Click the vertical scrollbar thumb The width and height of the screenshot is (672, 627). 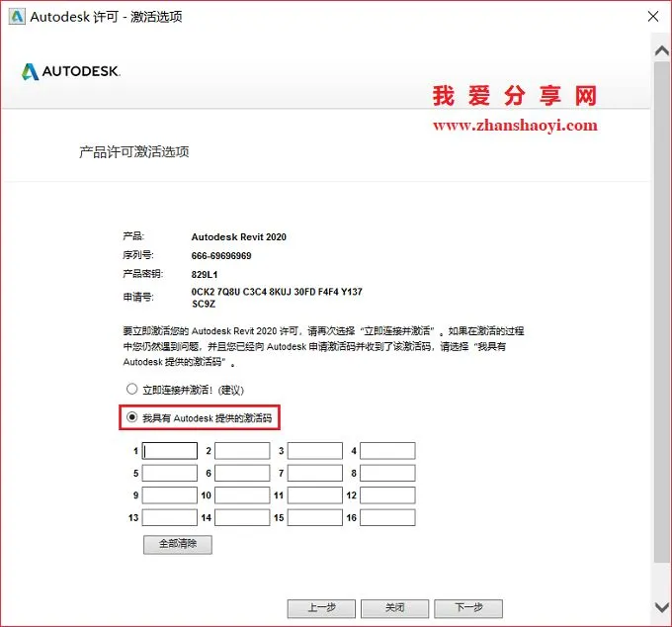(662, 313)
